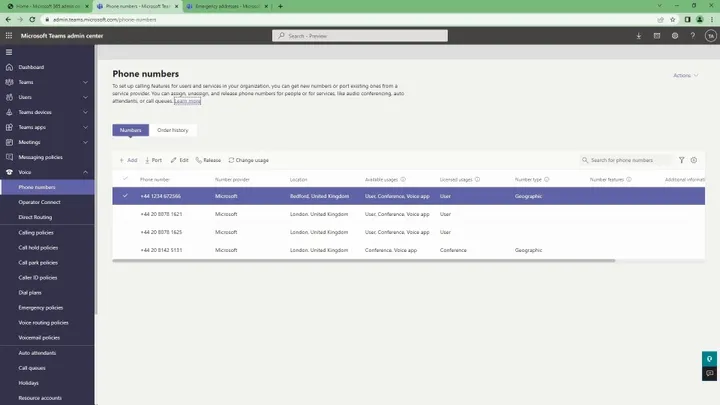Expand the Meetings navigation section
Image resolution: width=720 pixels, height=405 pixels.
(x=85, y=142)
